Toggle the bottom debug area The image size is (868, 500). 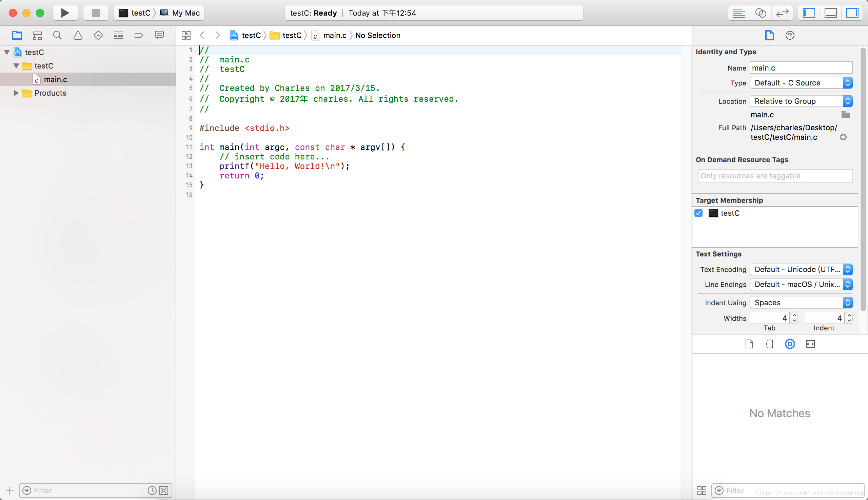pos(831,13)
